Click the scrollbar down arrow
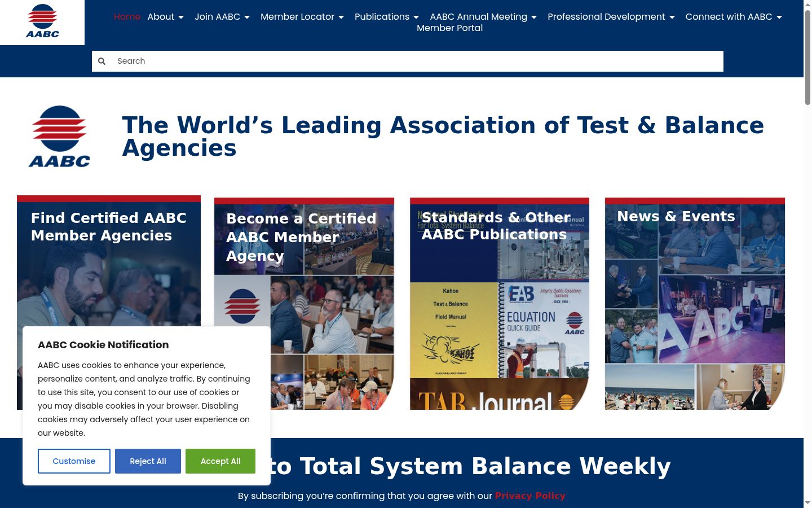This screenshot has width=812, height=508. tap(807, 503)
